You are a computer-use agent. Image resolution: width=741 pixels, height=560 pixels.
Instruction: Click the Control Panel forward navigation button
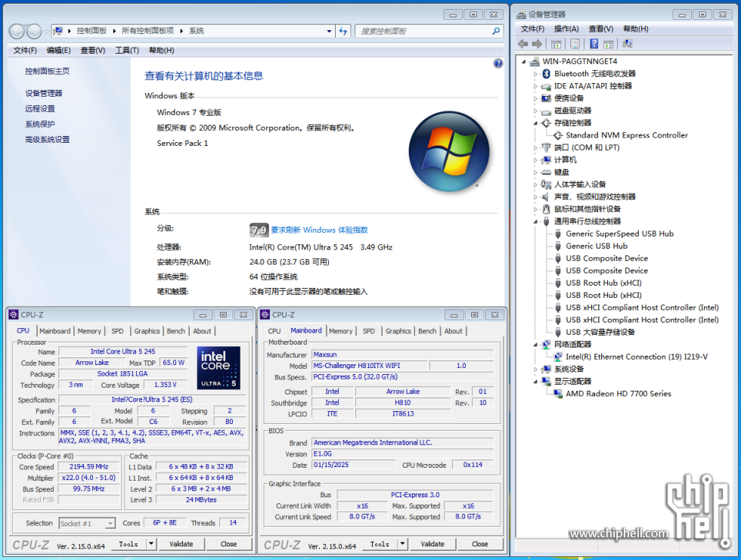pos(33,32)
